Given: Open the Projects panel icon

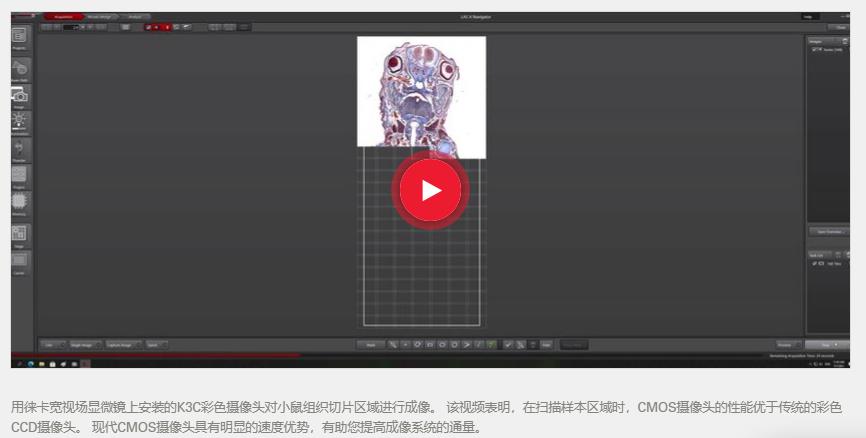Looking at the screenshot, I should pos(19,36).
